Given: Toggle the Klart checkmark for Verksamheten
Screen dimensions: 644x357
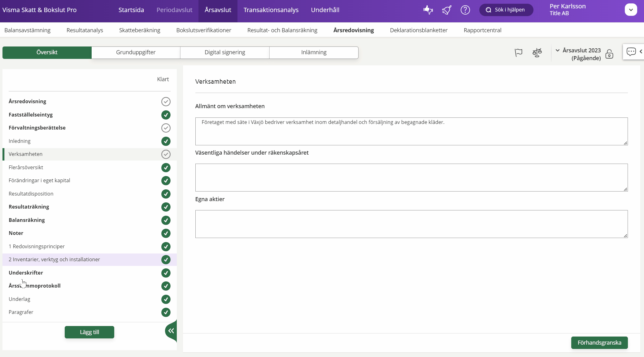Looking at the screenshot, I should (x=166, y=154).
